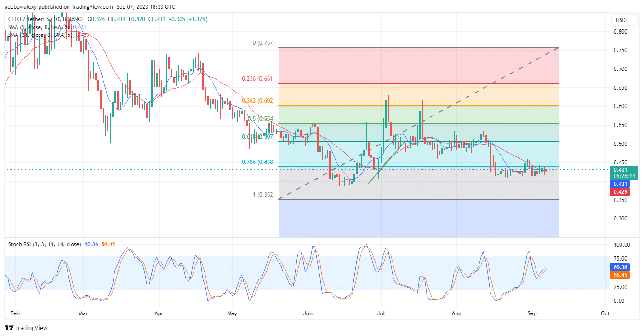Click the orange Stoch RSI axis label 56.45

pyautogui.click(x=621, y=275)
